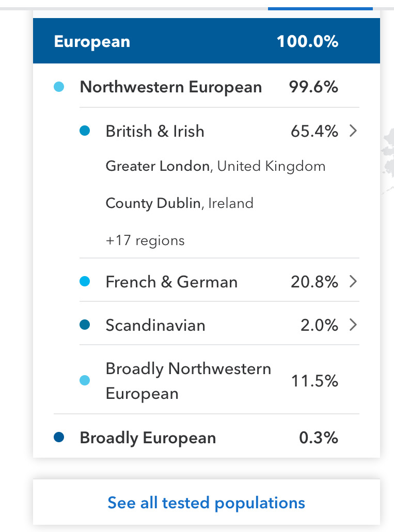Click the Broadly Northwestern European dot
Screen dimensions: 394x532
coord(85,380)
